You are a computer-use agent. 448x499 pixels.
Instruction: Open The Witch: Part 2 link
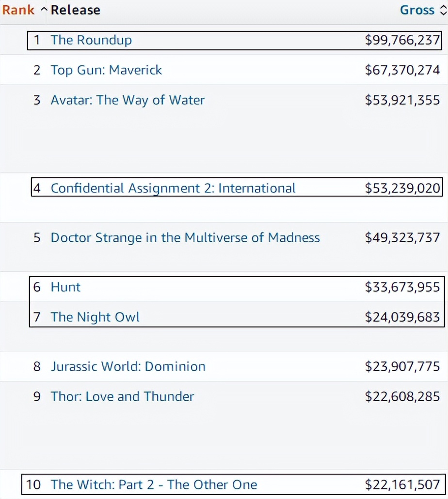[x=154, y=484]
